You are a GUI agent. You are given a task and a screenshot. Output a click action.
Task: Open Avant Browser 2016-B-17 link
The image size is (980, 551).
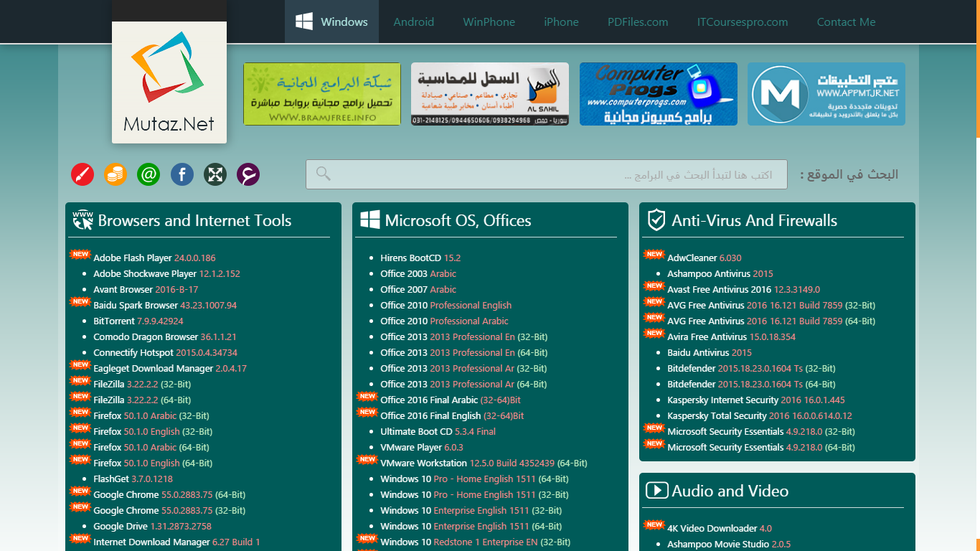point(146,290)
